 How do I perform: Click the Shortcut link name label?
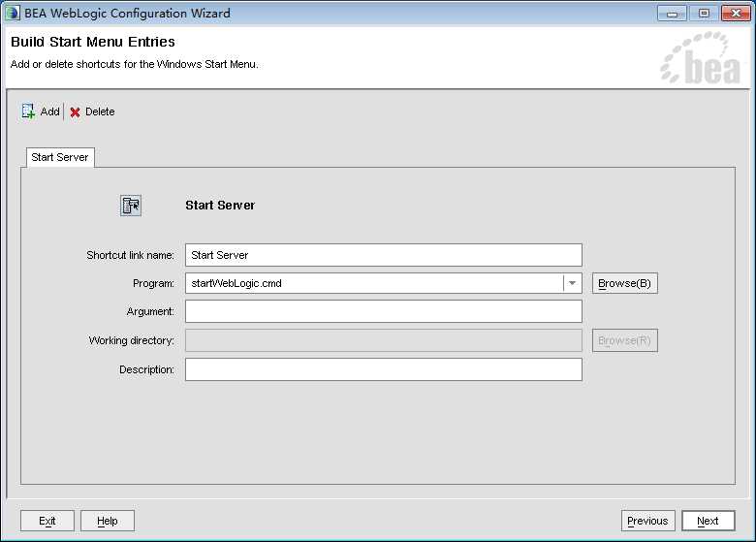click(x=130, y=255)
